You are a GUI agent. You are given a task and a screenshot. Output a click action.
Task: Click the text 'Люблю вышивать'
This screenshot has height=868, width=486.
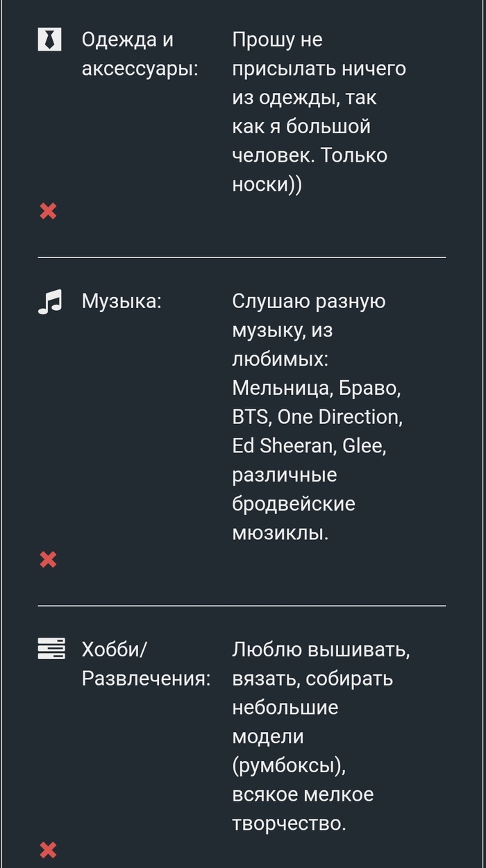pyautogui.click(x=320, y=649)
